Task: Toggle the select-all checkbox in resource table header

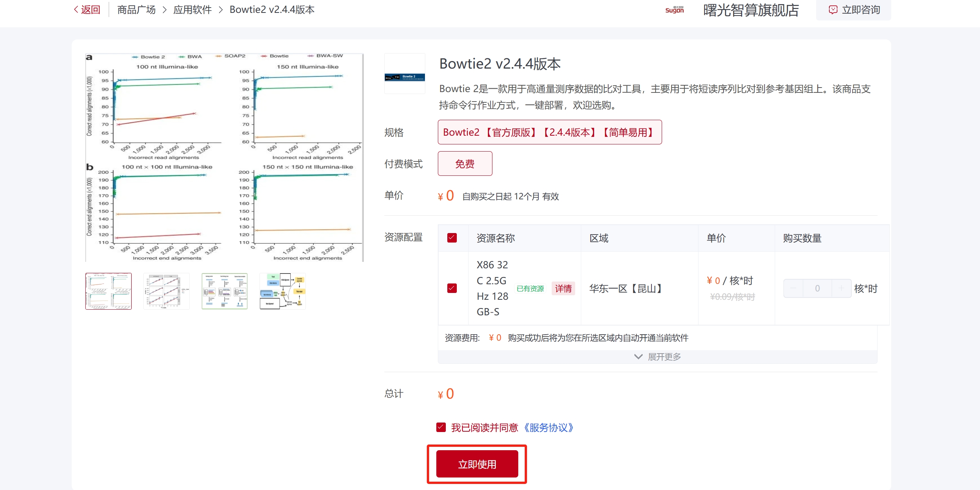Action: pos(451,238)
